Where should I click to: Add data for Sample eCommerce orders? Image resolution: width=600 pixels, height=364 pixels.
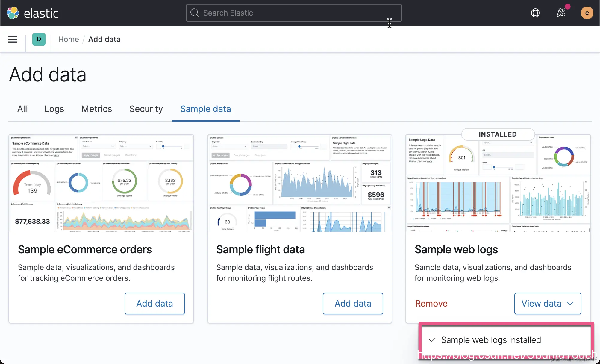coord(154,304)
